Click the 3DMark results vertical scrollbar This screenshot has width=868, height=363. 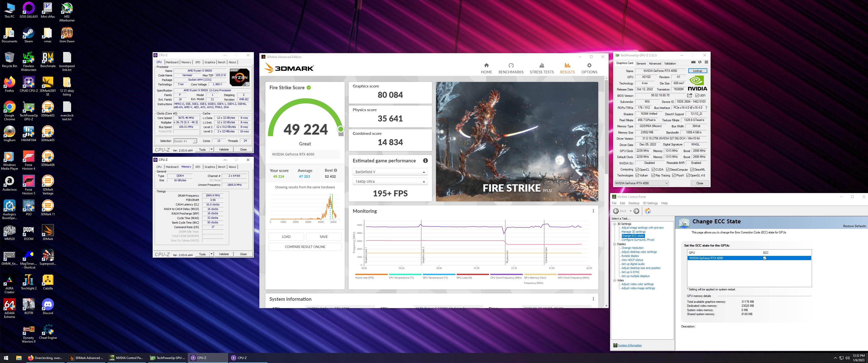(606, 127)
